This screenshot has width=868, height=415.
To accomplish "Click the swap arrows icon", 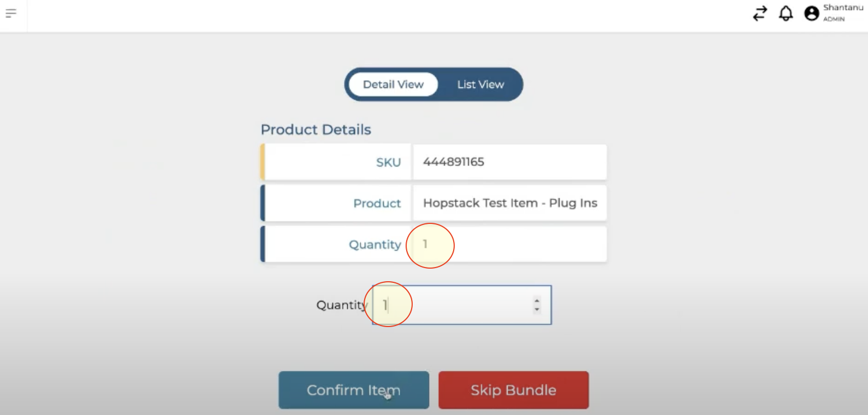I will [x=760, y=13].
